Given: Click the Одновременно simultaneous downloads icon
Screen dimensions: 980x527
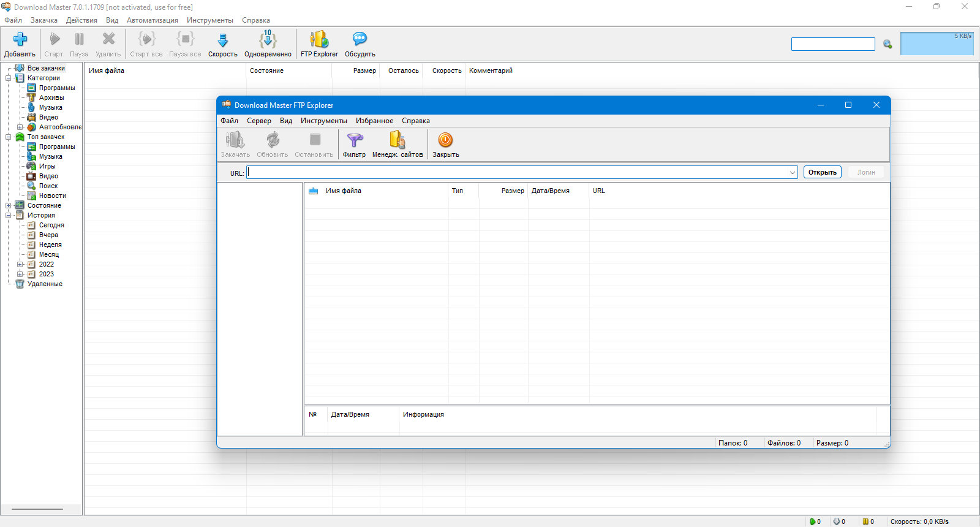Looking at the screenshot, I should coord(268,39).
